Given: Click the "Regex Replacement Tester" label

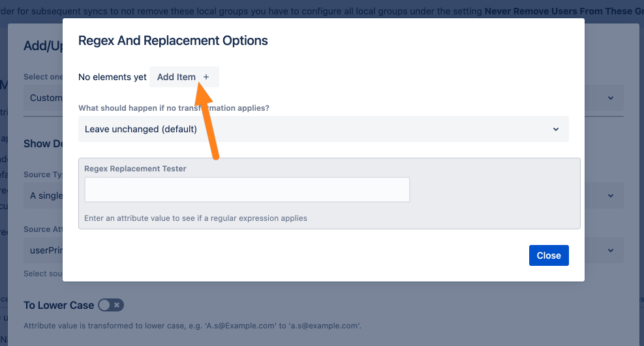Looking at the screenshot, I should coord(135,169).
